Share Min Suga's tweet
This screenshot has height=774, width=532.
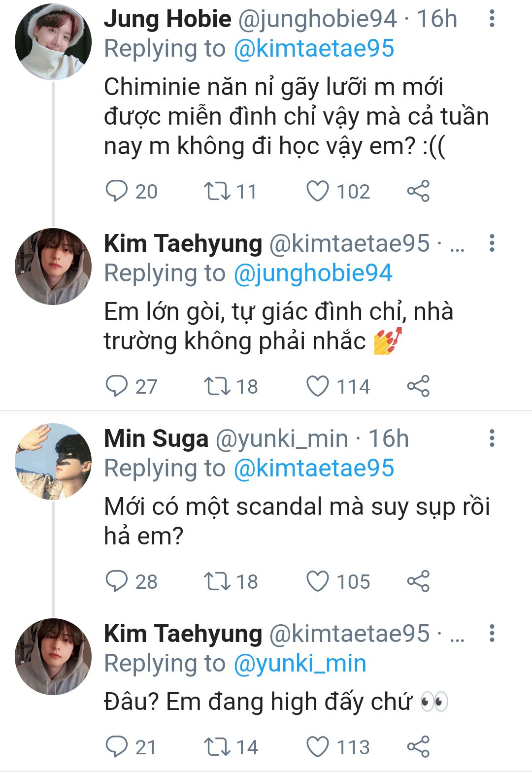point(418,581)
